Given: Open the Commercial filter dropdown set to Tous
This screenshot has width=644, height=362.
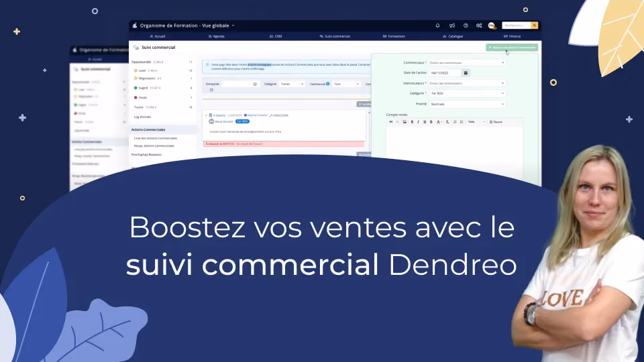Looking at the screenshot, I should point(346,84).
